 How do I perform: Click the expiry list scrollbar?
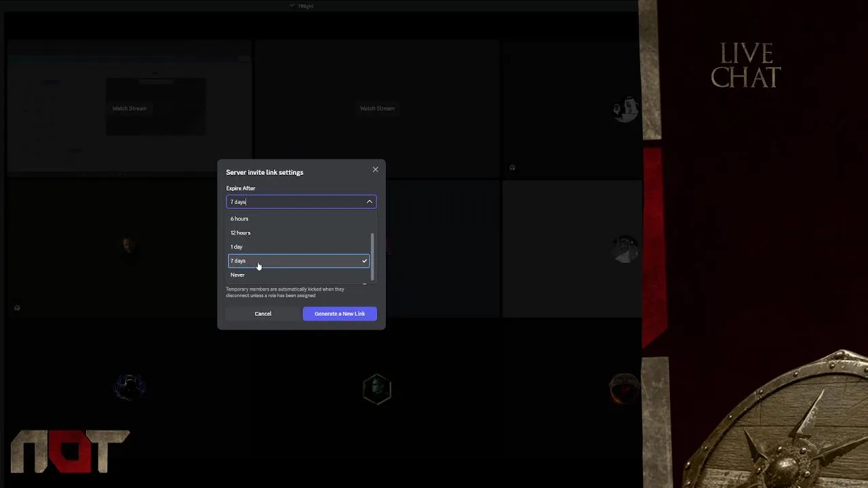[372, 258]
